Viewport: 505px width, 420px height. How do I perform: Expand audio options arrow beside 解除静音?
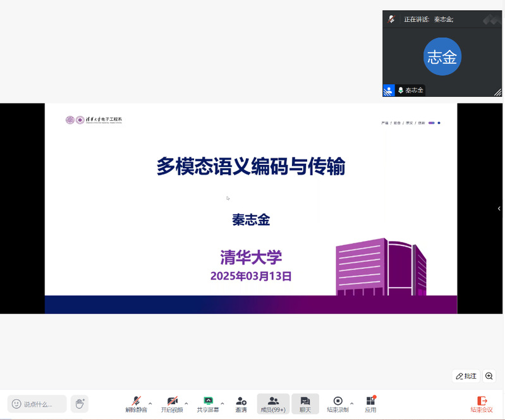click(150, 404)
